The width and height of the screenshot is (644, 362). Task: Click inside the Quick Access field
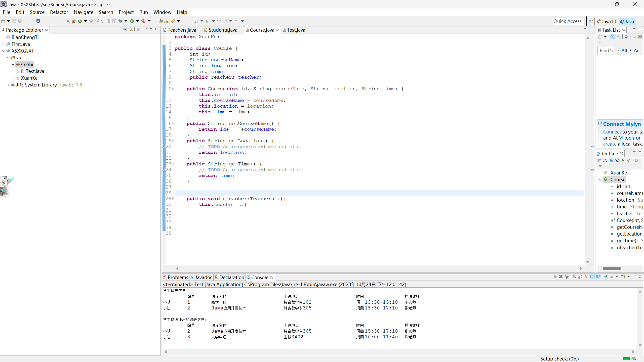568,21
